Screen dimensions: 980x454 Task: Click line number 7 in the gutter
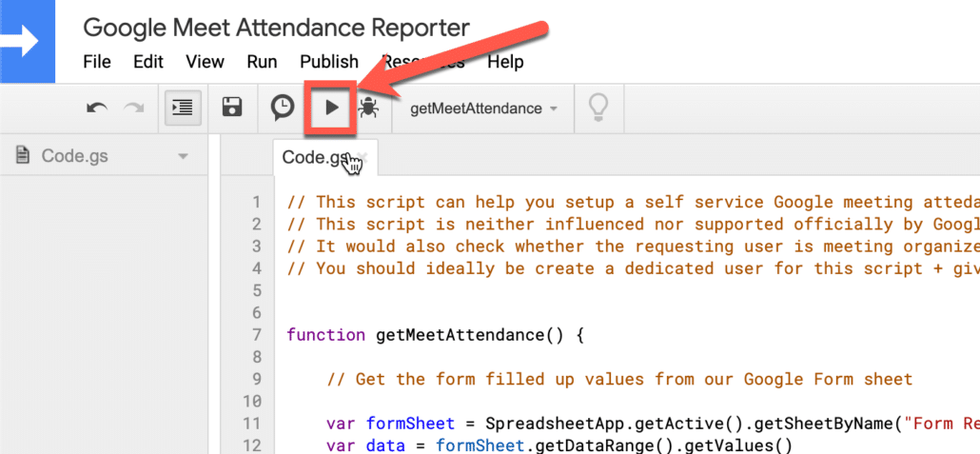255,335
